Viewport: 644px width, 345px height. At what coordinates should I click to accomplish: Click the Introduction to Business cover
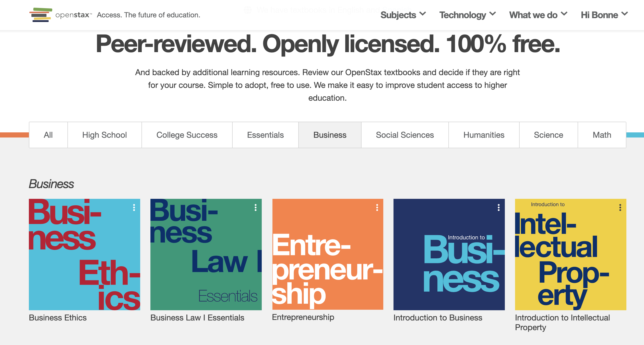click(x=449, y=254)
